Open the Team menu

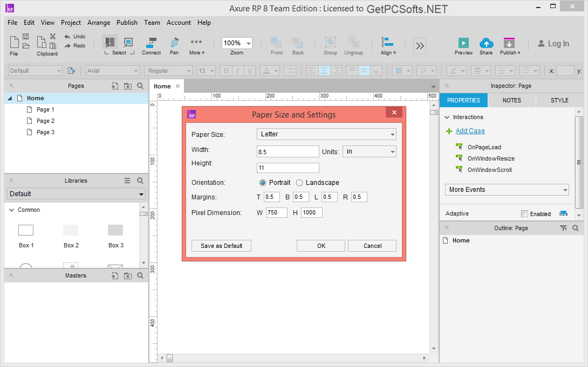pos(152,23)
